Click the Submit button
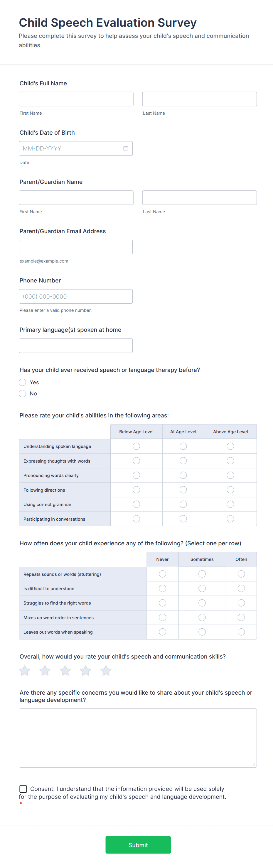The image size is (273, 868). pos(138,845)
